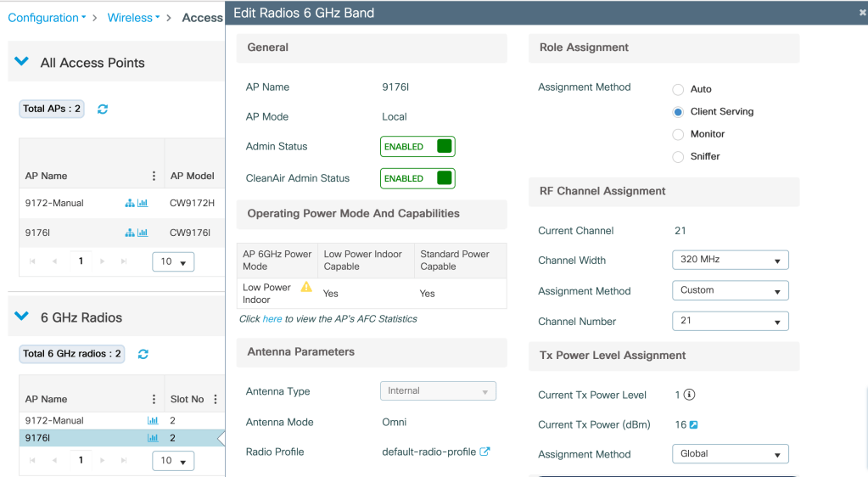The height and width of the screenshot is (477, 868).
Task: Open the default-radio-profile link
Action: coord(428,452)
